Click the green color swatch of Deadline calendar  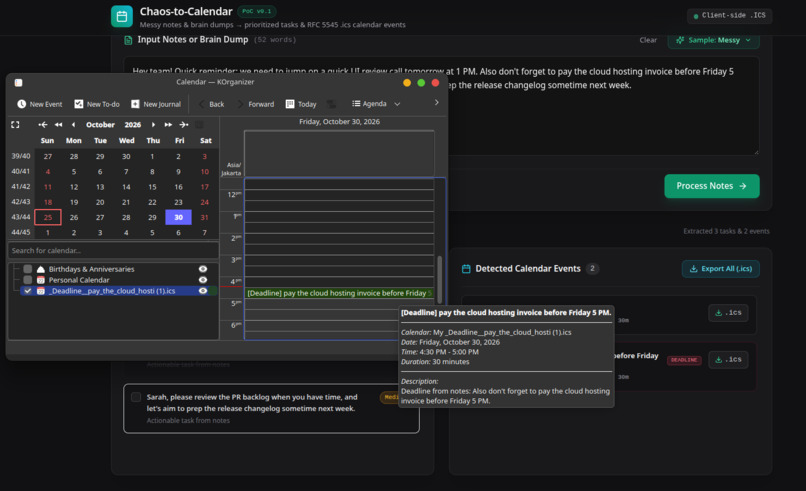coord(213,291)
